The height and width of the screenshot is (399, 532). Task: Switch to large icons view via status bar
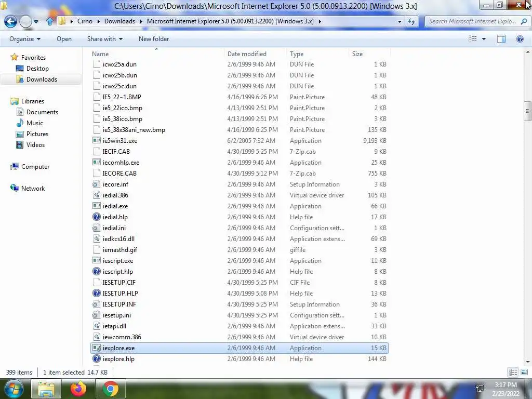pyautogui.click(x=524, y=372)
